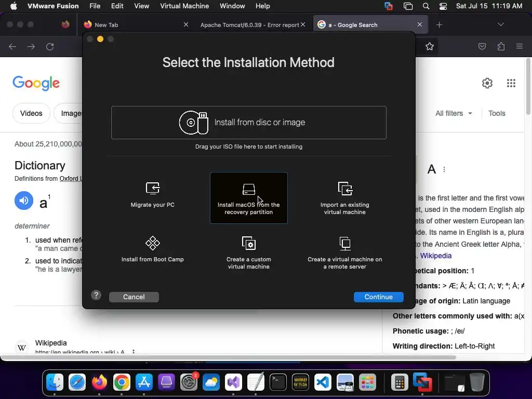Reload the page in Firefox
This screenshot has width=532, height=399.
50,46
